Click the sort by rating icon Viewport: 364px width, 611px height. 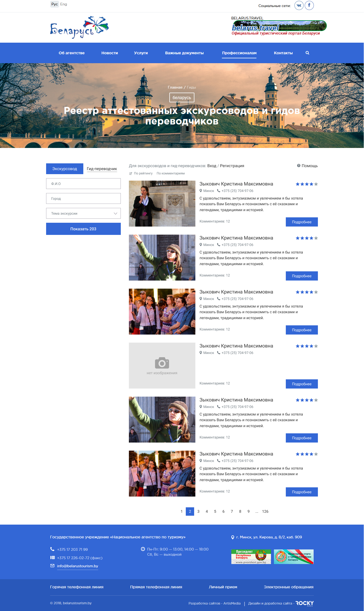tap(131, 174)
